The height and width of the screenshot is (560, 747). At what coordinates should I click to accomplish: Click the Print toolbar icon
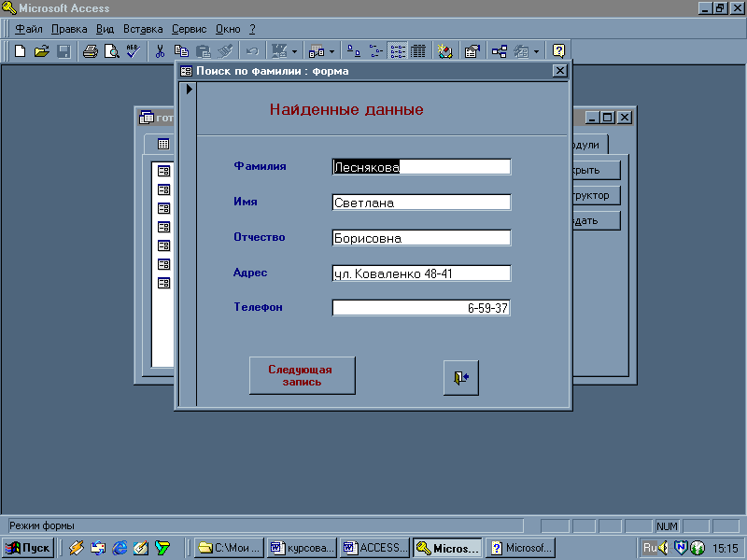point(91,51)
